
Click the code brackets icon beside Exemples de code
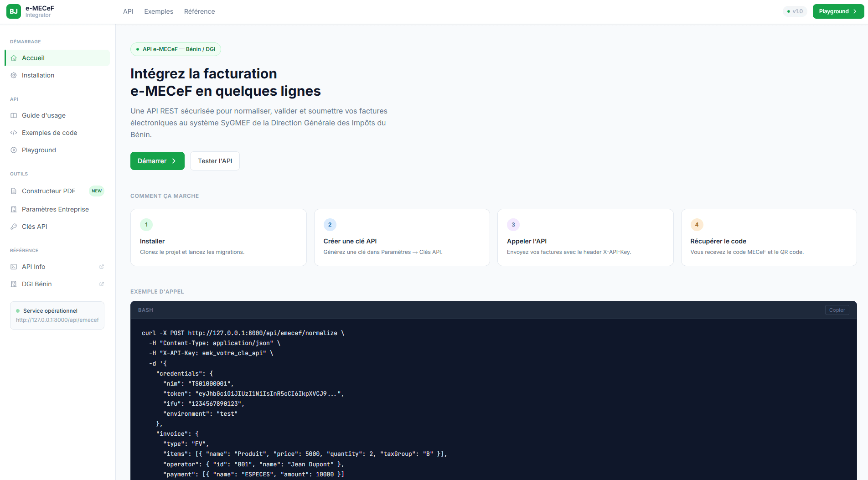(14, 133)
